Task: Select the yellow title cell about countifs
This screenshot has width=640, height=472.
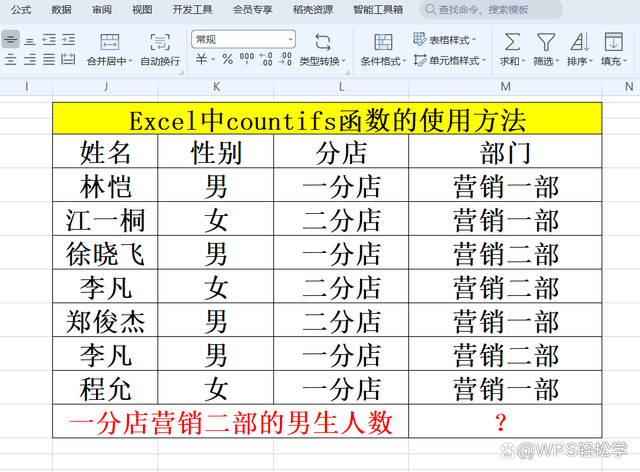Action: pos(328,120)
